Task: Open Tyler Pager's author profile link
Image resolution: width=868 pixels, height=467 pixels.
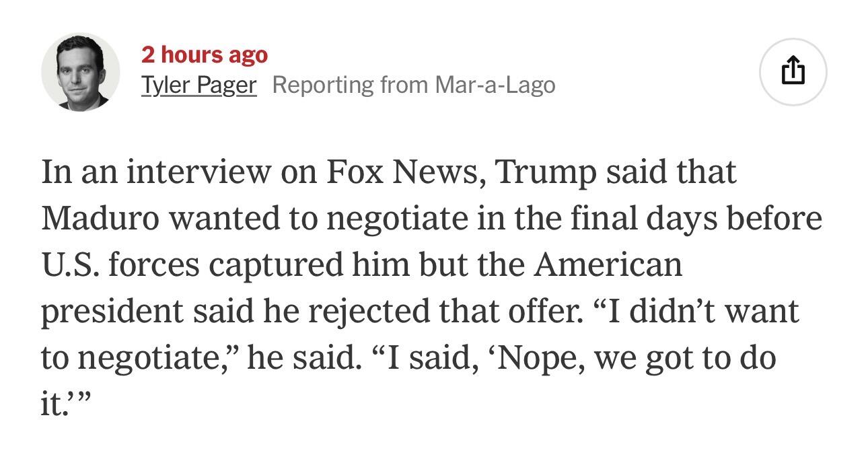Action: click(198, 85)
